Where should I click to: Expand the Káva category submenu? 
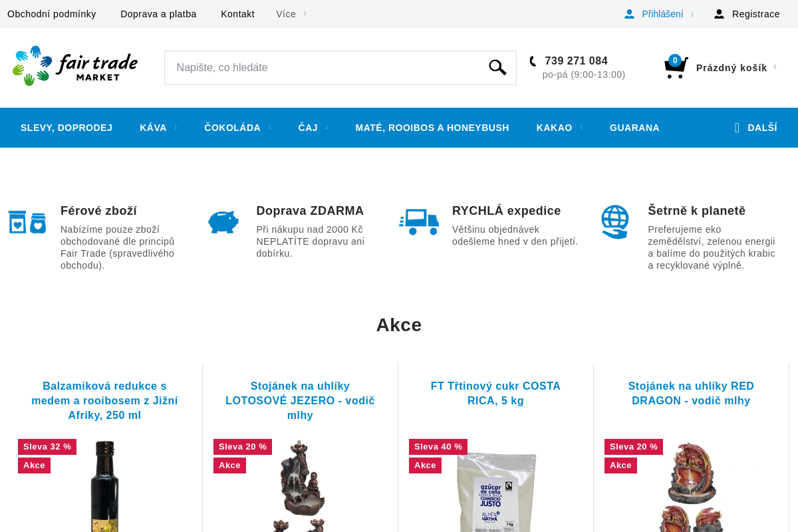158,128
